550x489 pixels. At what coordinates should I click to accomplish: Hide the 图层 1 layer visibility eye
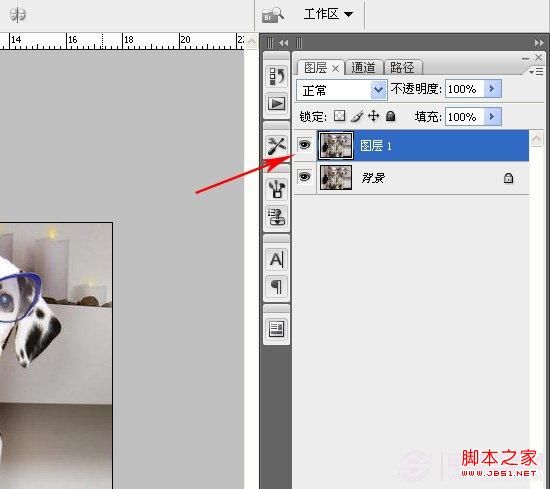tap(304, 145)
